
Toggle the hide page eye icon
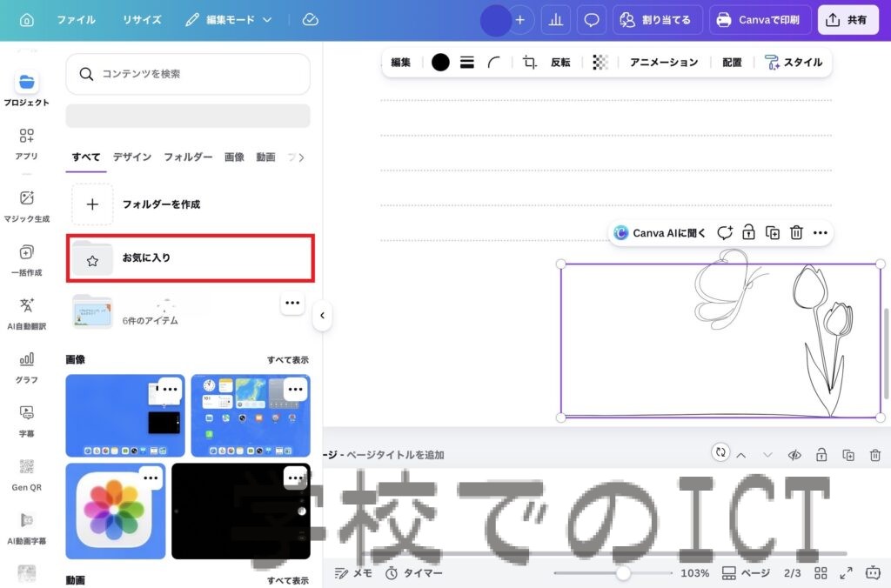point(794,454)
